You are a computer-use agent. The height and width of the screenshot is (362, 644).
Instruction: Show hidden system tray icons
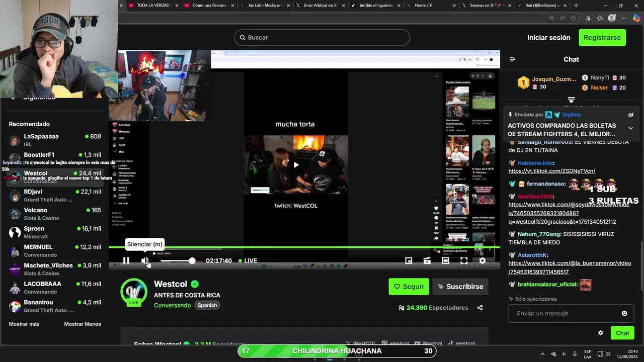542,354
